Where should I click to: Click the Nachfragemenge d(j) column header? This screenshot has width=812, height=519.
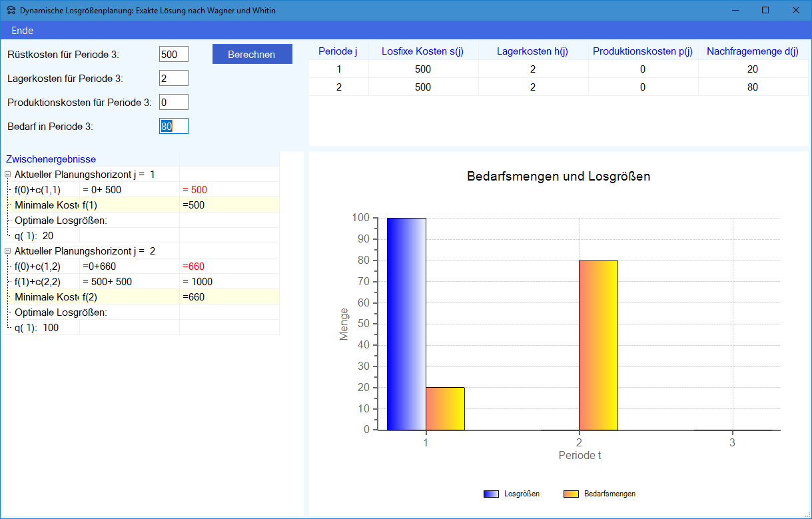tap(752, 51)
